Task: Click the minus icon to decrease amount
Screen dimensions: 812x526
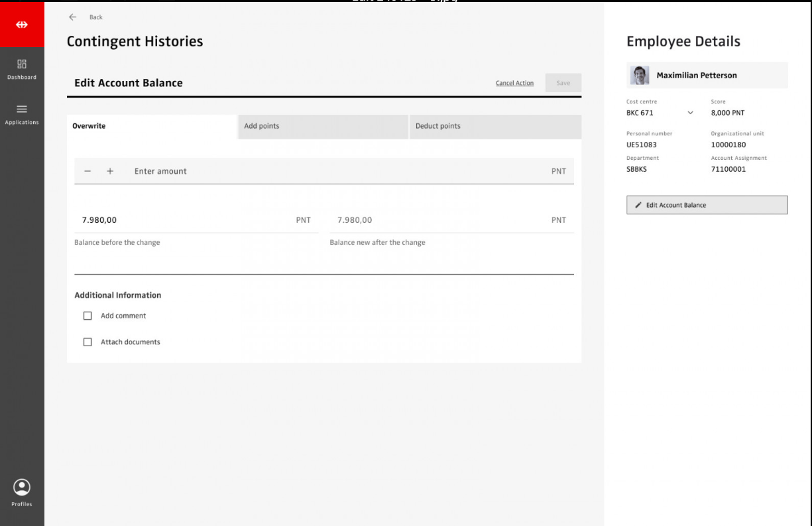Action: tap(87, 171)
